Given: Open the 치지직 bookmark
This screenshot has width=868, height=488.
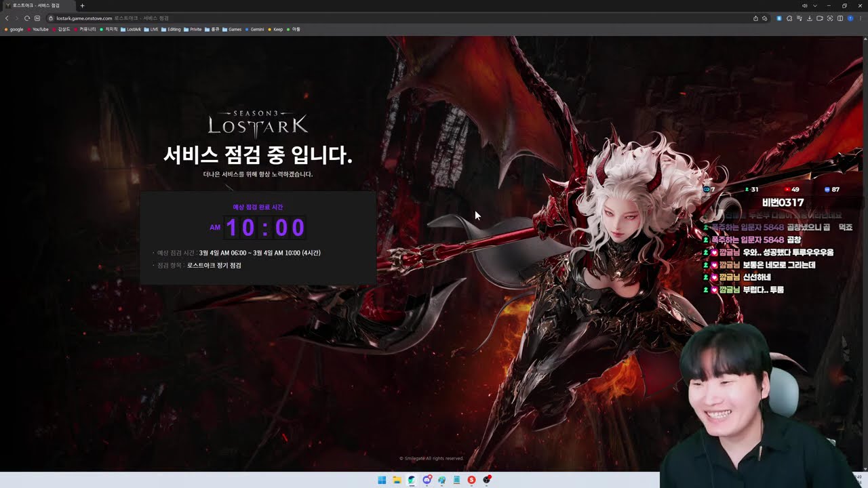Looking at the screenshot, I should (108, 29).
